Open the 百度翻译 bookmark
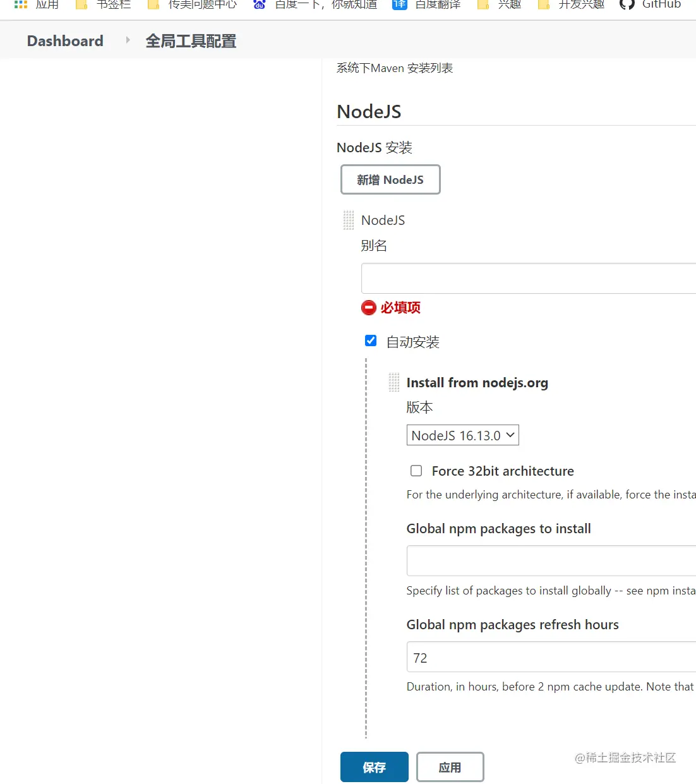Viewport: 696px width, 784px height. click(426, 4)
